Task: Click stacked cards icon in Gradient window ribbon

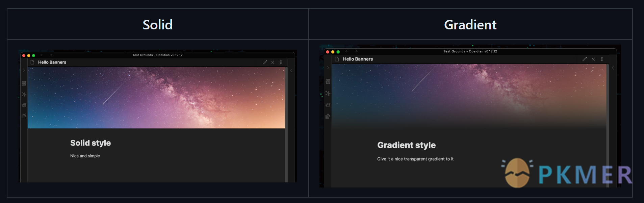Action: point(328,105)
